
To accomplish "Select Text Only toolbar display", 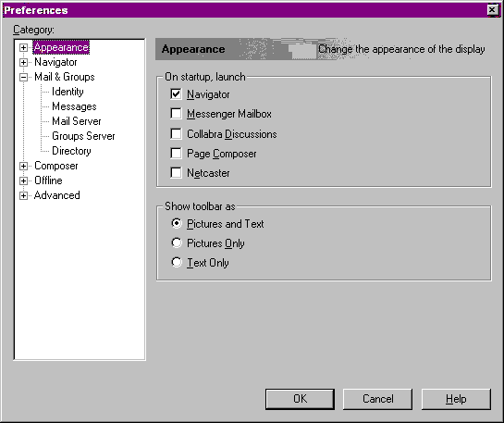I will (x=177, y=262).
